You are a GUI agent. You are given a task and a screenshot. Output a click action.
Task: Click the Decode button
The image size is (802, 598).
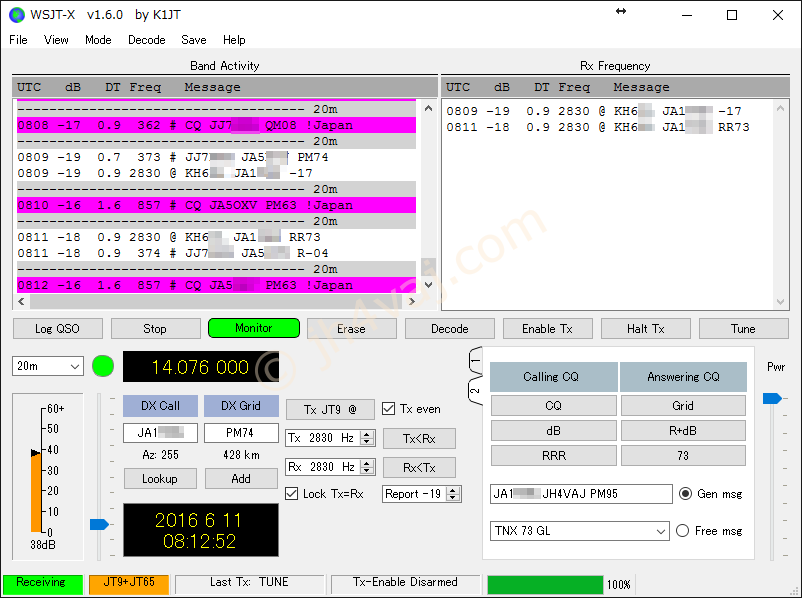click(450, 329)
